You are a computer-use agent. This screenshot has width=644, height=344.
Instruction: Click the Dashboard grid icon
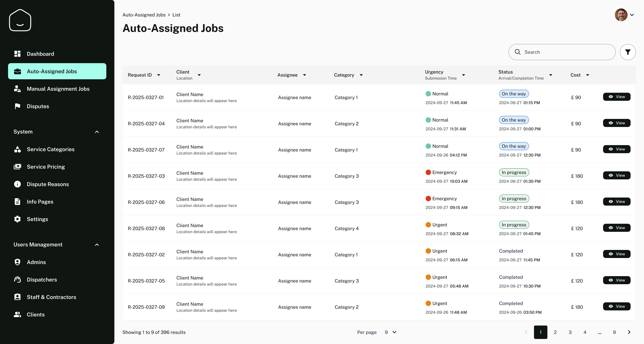[17, 54]
